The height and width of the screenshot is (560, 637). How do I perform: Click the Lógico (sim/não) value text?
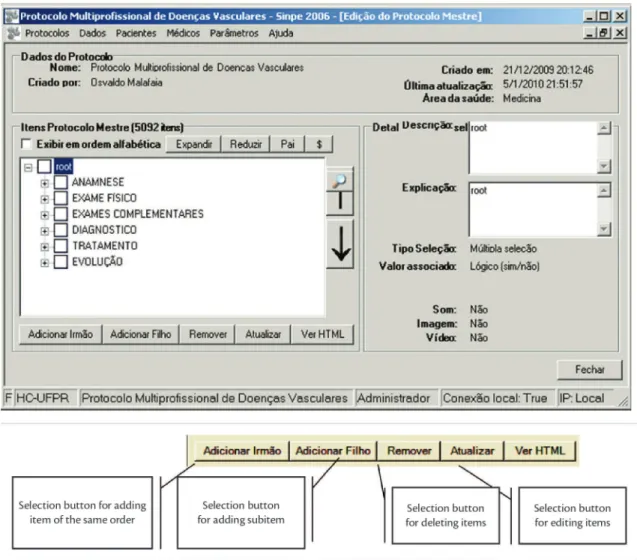click(505, 267)
